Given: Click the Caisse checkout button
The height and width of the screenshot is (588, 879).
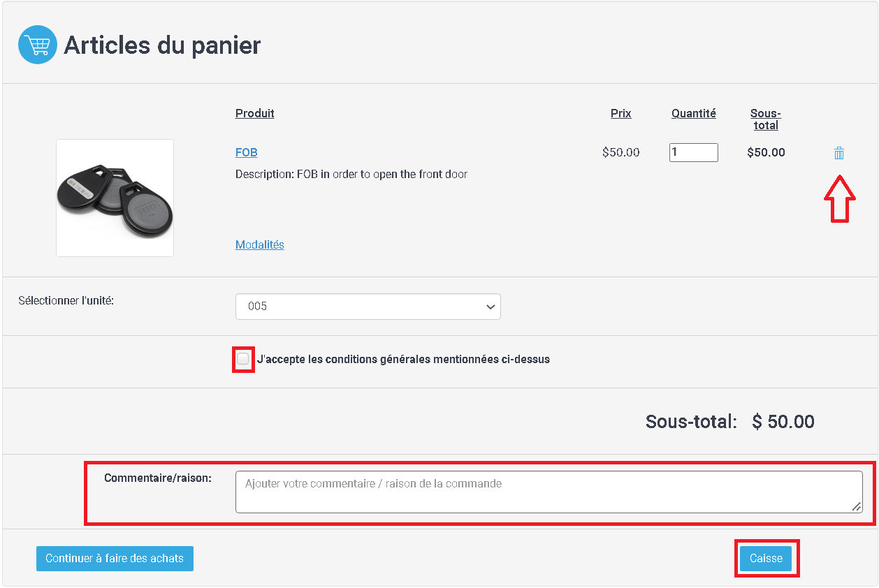Looking at the screenshot, I should coord(766,559).
